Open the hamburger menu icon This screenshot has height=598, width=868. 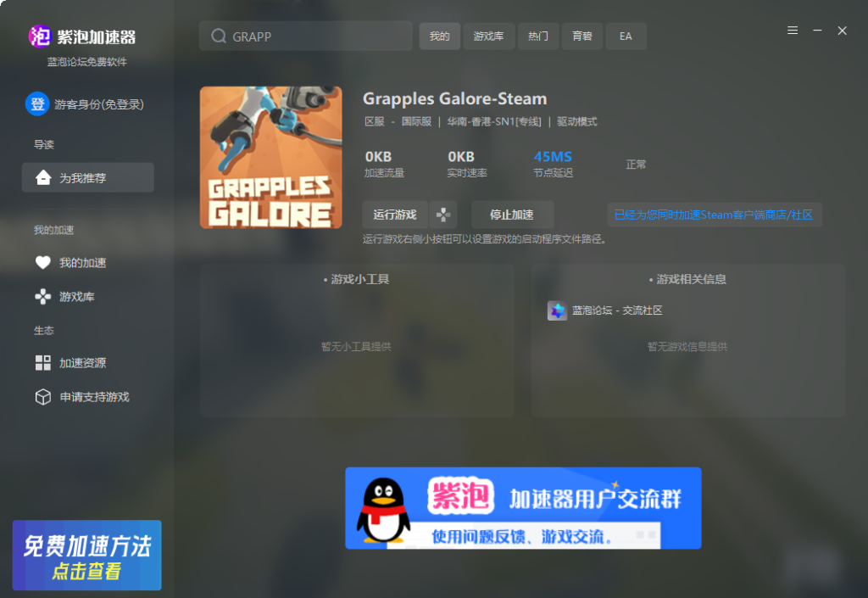pyautogui.click(x=793, y=31)
